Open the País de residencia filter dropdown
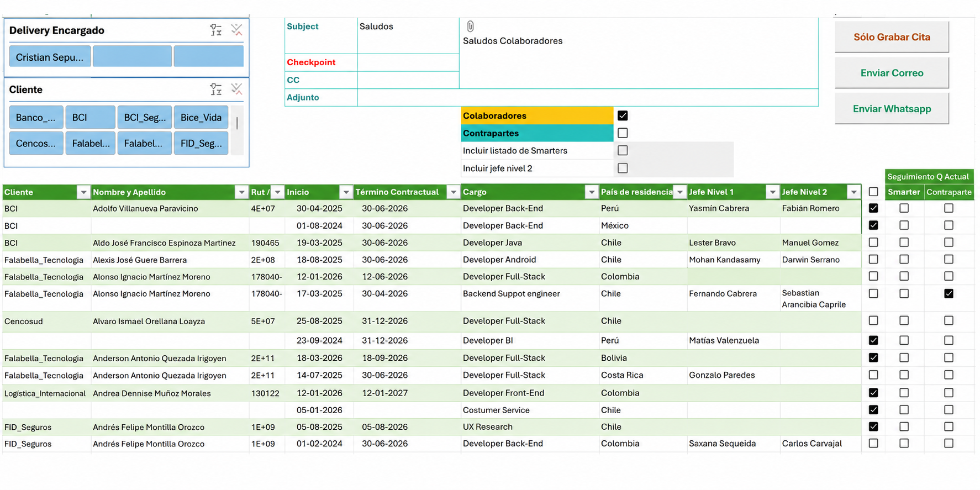This screenshot has height=490, width=980. pyautogui.click(x=680, y=192)
